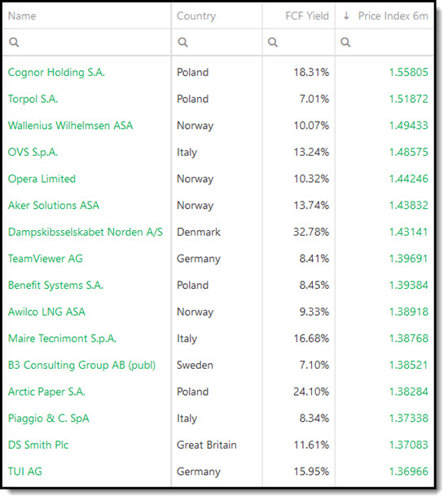The height and width of the screenshot is (500, 448).
Task: Open Wallenius Wilhelmsen ASA company page
Action: pos(70,126)
